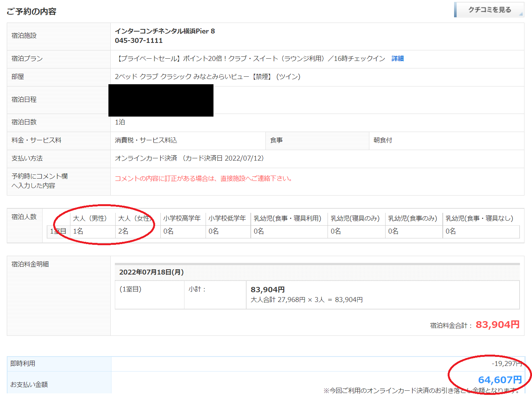Select the date 2022年07月18日(月)
Viewport: 532px width, 396px height.
(x=151, y=272)
